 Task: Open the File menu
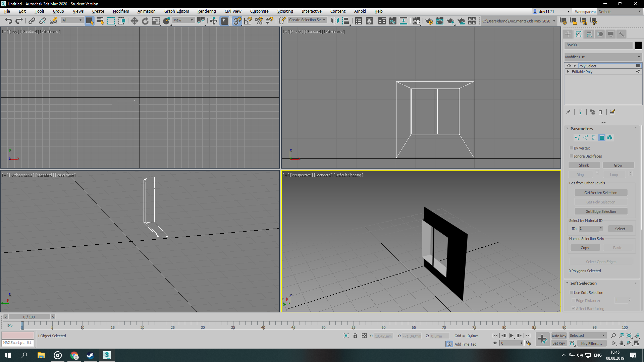tap(7, 11)
